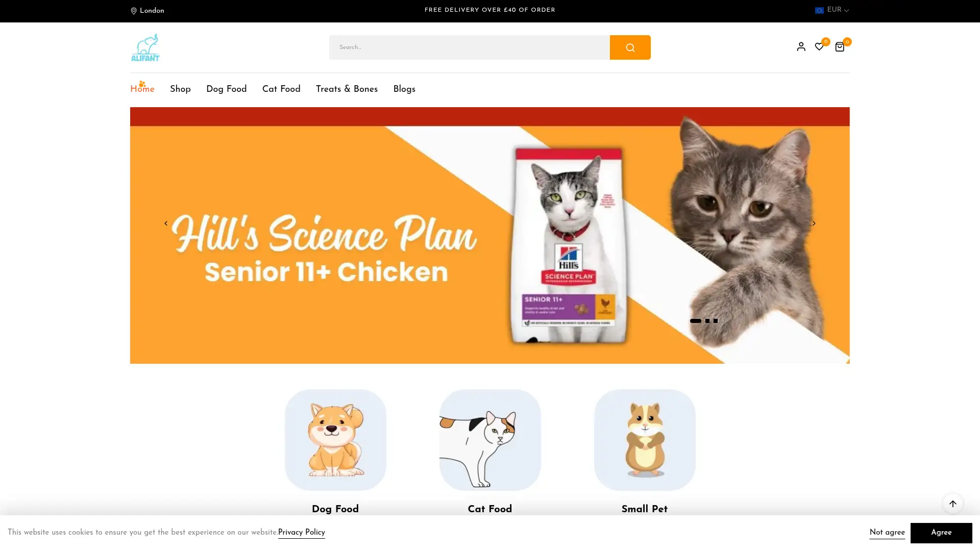Open the user account icon
980x551 pixels.
[x=801, y=46]
